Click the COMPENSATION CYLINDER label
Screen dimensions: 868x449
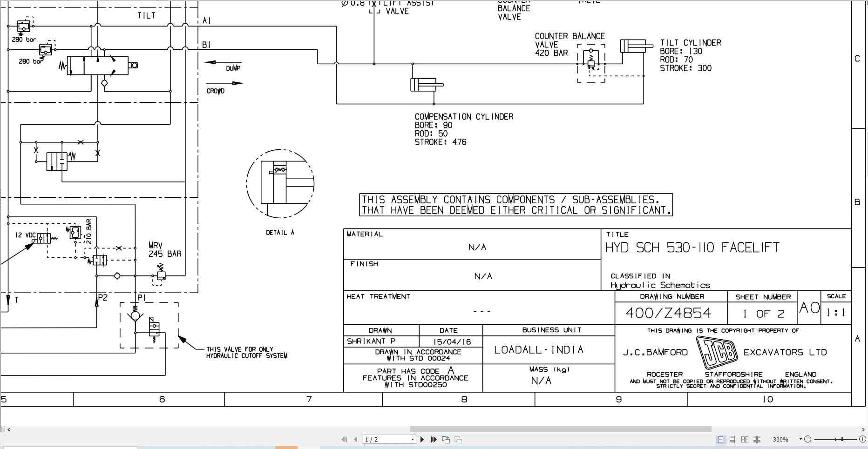[x=464, y=117]
